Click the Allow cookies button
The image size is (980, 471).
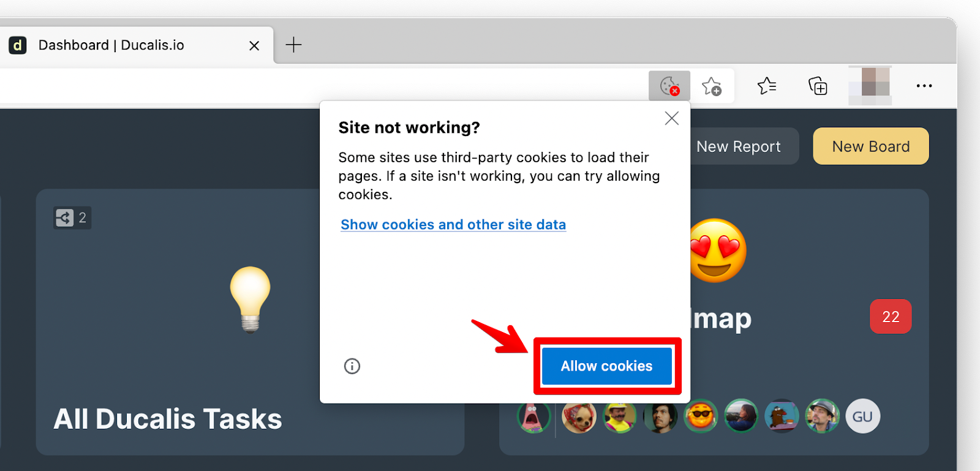tap(607, 366)
